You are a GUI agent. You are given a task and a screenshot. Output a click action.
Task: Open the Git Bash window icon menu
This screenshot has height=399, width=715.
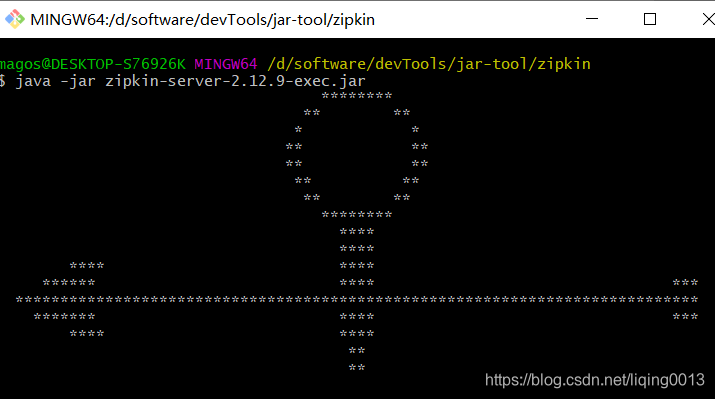[x=15, y=19]
